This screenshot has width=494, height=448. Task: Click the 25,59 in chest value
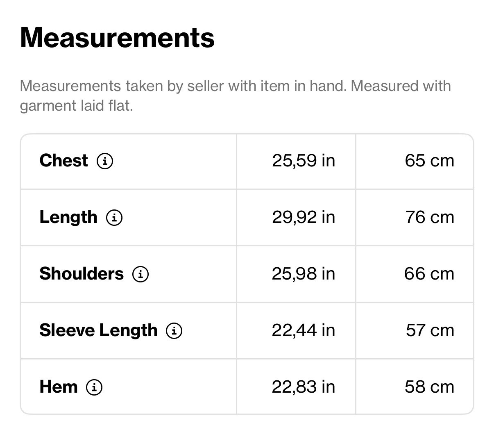[x=304, y=161]
